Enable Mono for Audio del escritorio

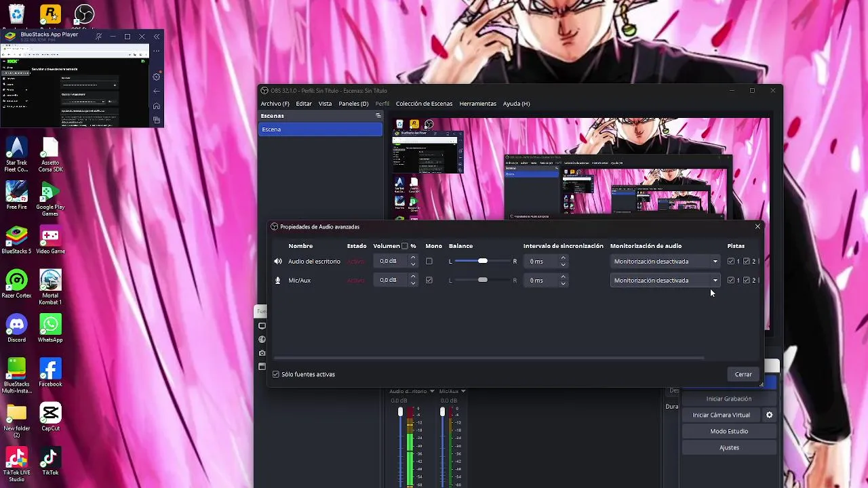[429, 262]
